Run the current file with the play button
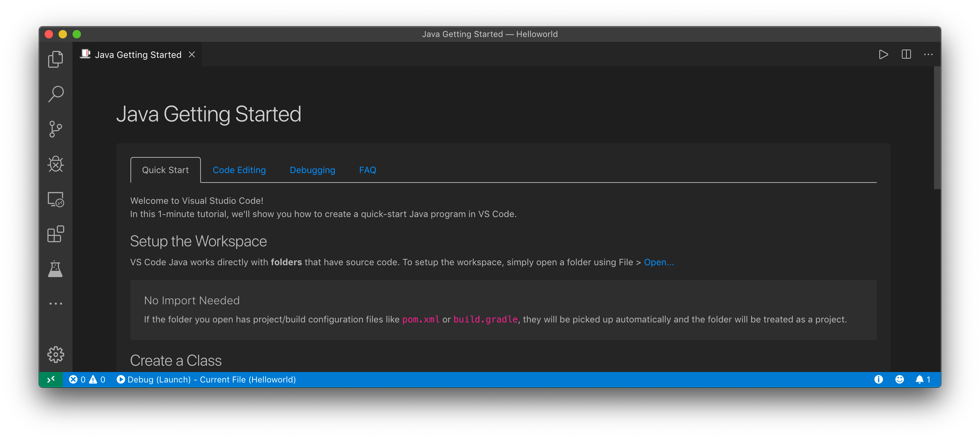The image size is (980, 439). pyautogui.click(x=883, y=54)
